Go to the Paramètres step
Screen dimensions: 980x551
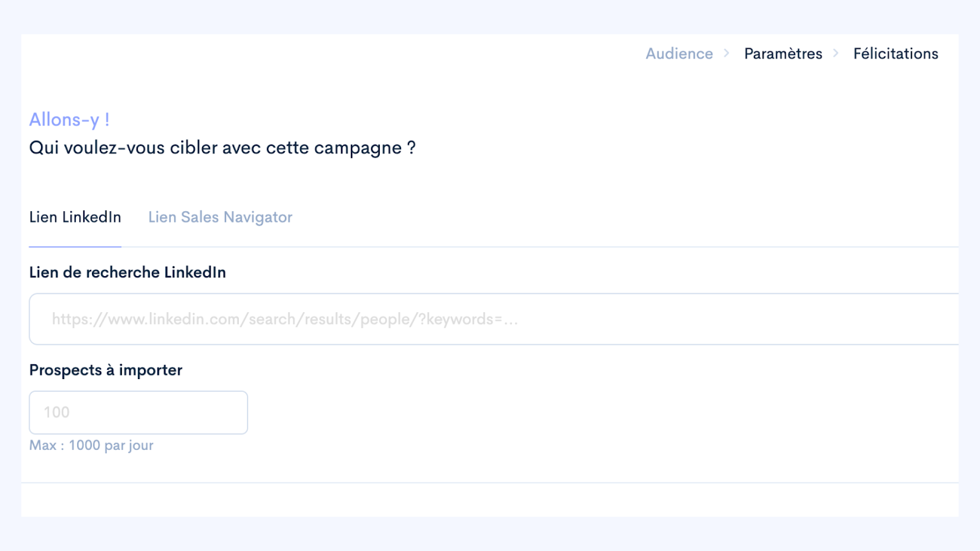pyautogui.click(x=783, y=54)
